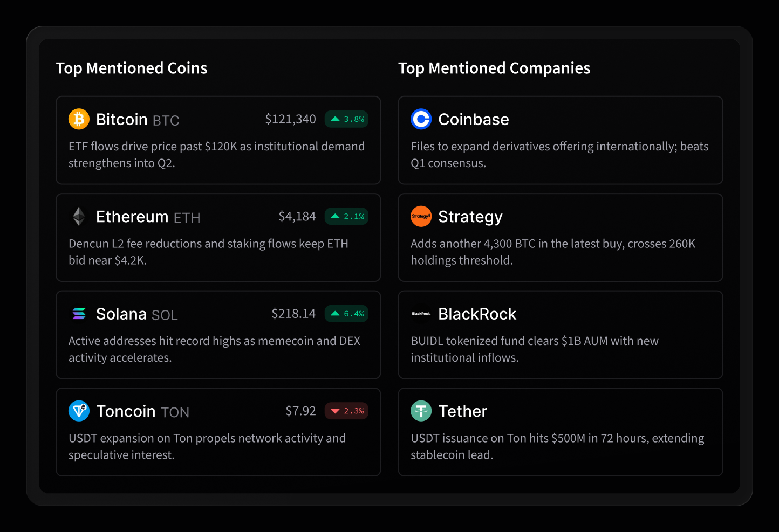Click the ETH ticker label
Viewport: 779px width, 532px height.
click(x=187, y=218)
